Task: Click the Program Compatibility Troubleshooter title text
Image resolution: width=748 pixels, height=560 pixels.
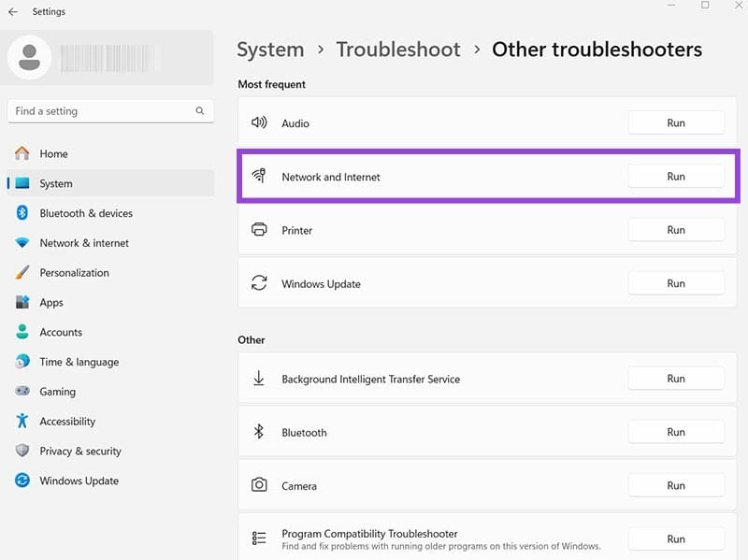Action: (369, 533)
